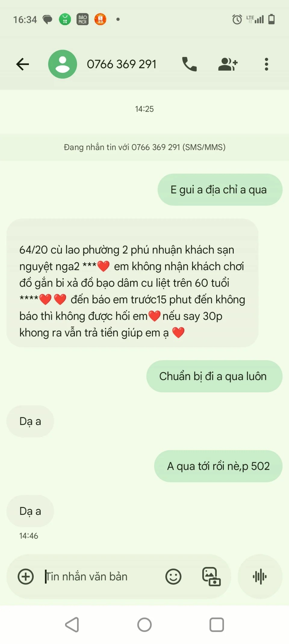Viewport: 289px width, 644px height.
Task: Tap the last 'Dạ a' reply bubble
Action: click(x=30, y=511)
